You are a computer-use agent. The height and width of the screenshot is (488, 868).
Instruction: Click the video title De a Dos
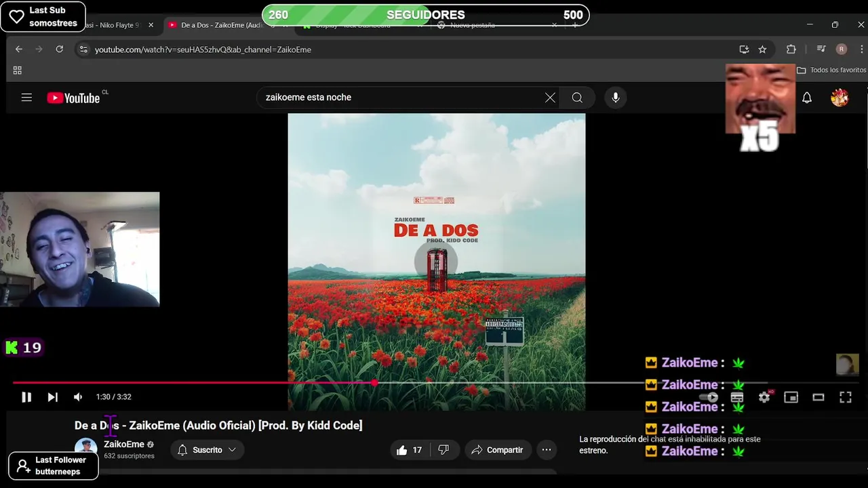(x=218, y=426)
